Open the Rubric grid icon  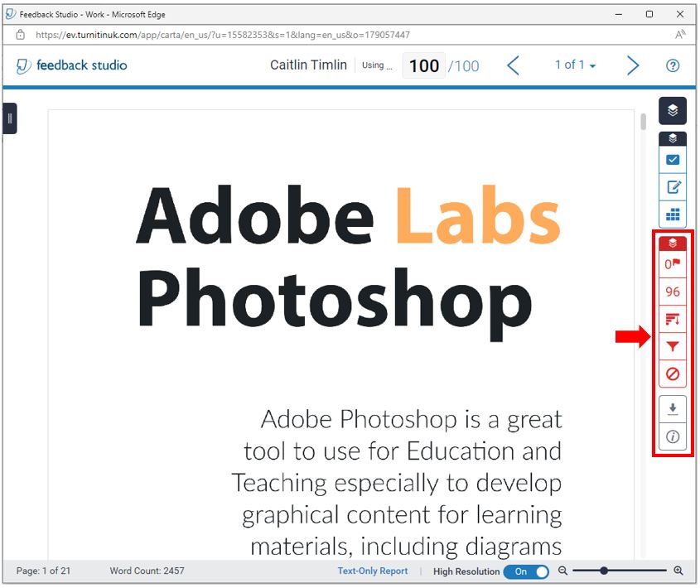[673, 214]
